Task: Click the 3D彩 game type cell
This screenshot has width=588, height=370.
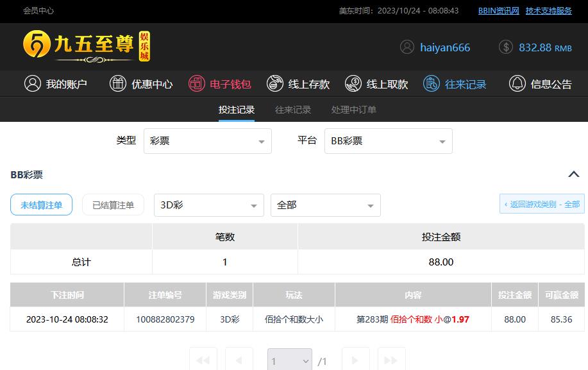Action: tap(230, 319)
